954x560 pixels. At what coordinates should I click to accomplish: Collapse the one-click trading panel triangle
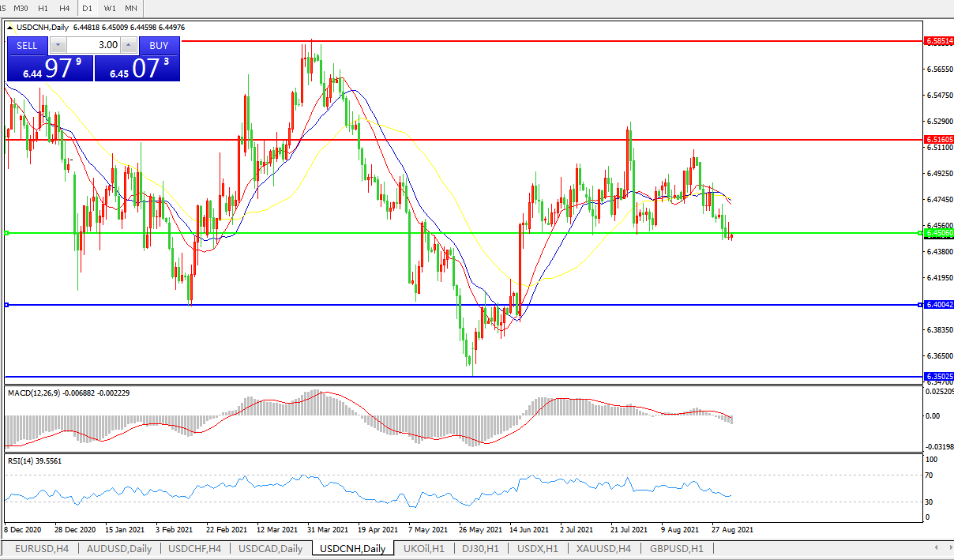click(10, 28)
